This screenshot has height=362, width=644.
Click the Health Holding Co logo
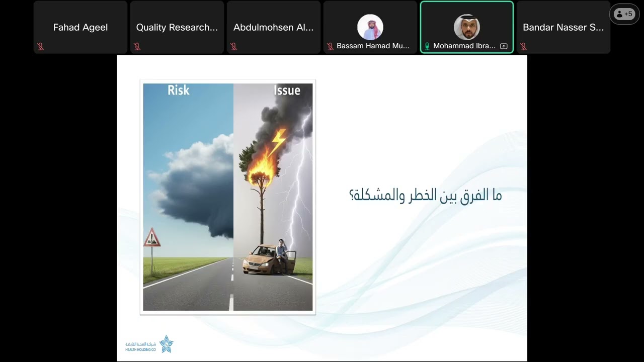(x=149, y=344)
